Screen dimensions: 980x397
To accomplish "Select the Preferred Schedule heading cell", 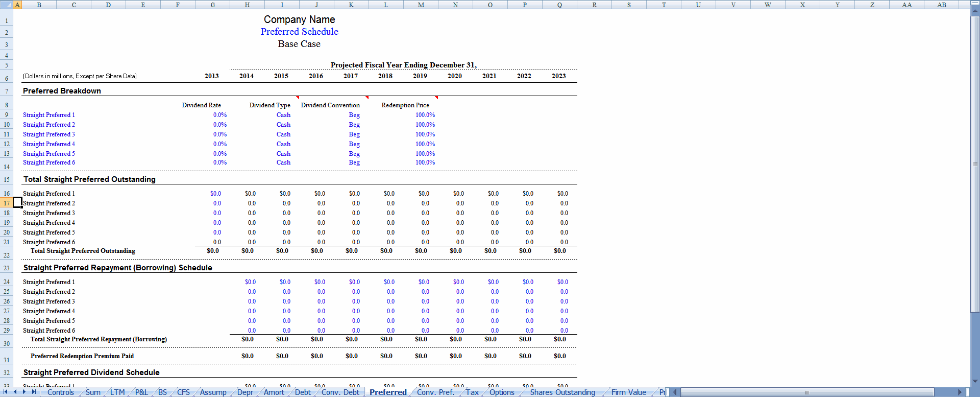I will [300, 32].
